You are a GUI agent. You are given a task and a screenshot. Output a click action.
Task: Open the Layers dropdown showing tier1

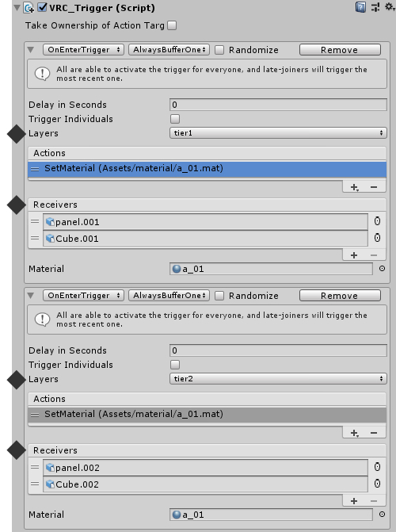(278, 133)
